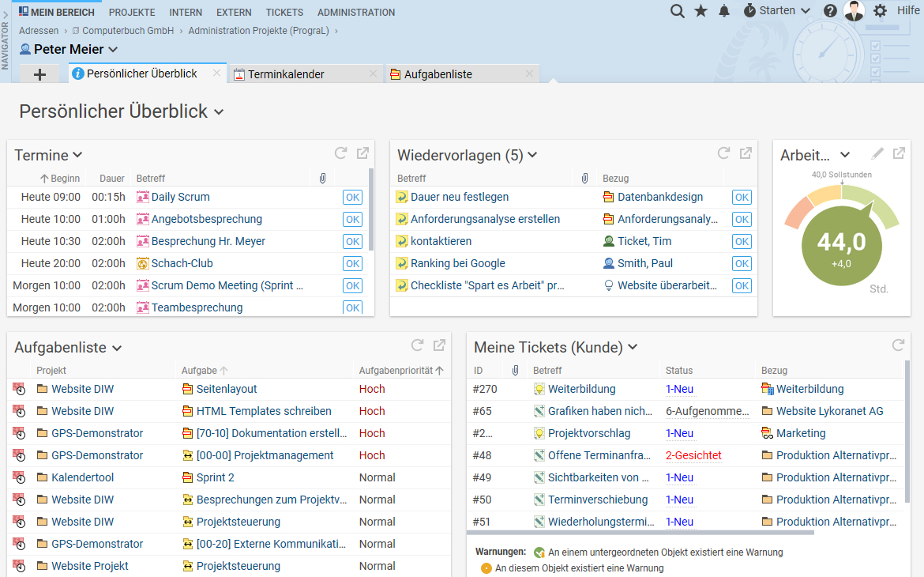The height and width of the screenshot is (577, 924).
Task: Open the Computerbuch GmbH breadcrumb link
Action: click(126, 31)
